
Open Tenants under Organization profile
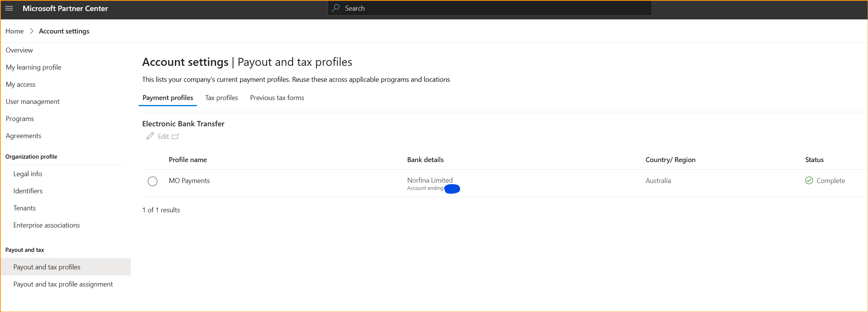pyautogui.click(x=24, y=208)
